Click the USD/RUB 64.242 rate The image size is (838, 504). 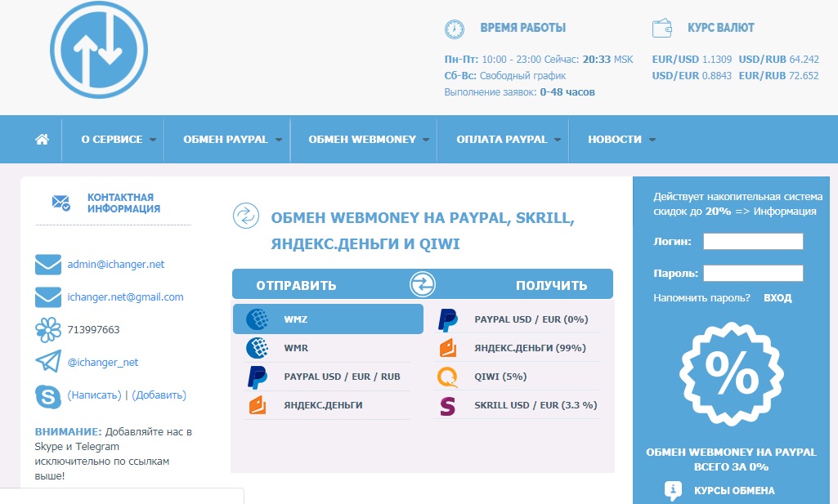[778, 60]
